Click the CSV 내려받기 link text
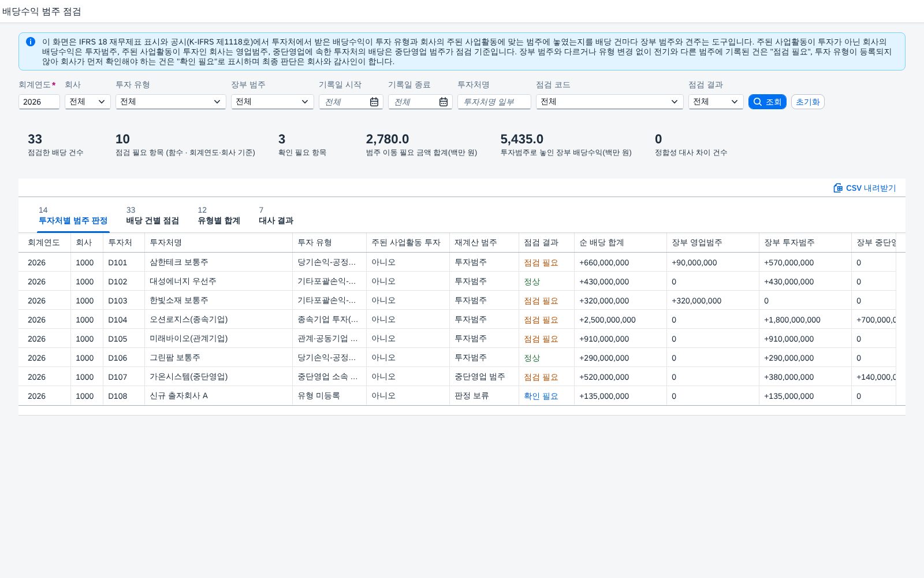Screen dimensions: 924x578 [x=871, y=188]
